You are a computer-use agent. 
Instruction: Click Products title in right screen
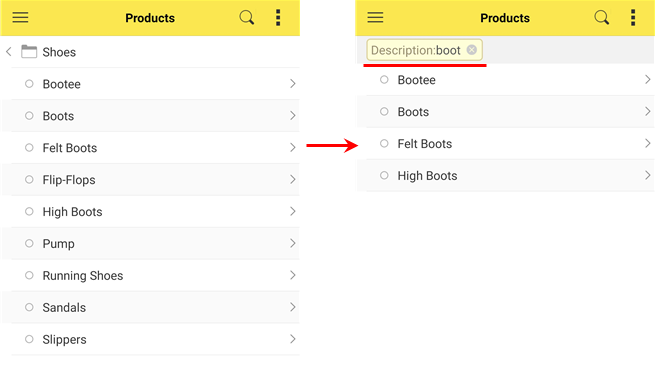[x=505, y=18]
